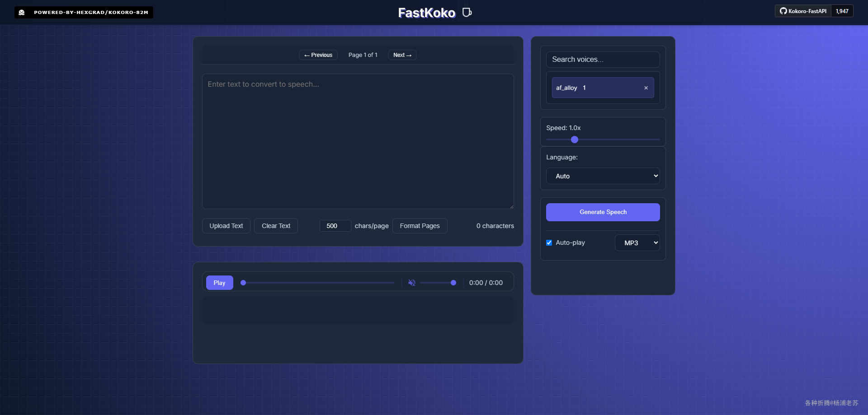868x415 pixels.
Task: Open the Language dropdown
Action: pos(603,176)
